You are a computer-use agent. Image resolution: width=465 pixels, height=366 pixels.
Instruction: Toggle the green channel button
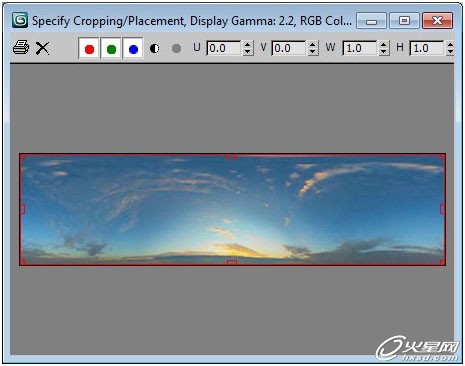[111, 49]
